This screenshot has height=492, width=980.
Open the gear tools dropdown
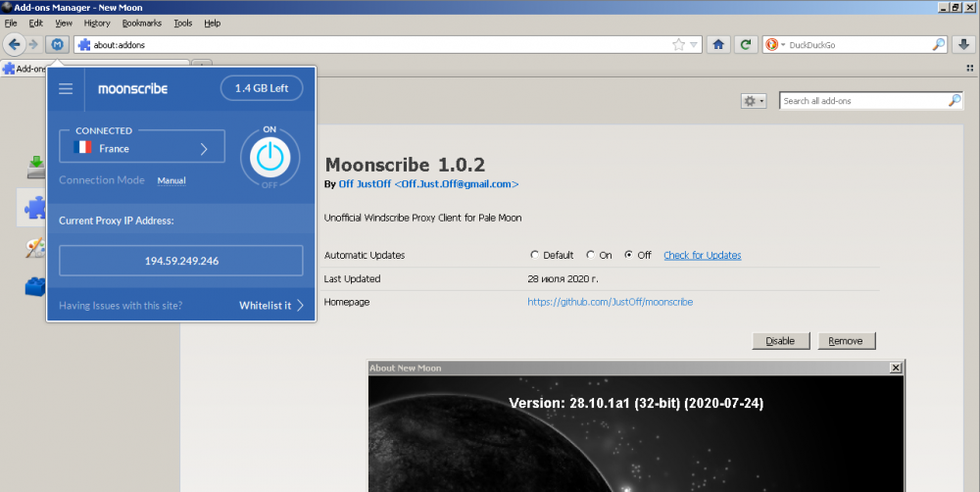(x=754, y=101)
